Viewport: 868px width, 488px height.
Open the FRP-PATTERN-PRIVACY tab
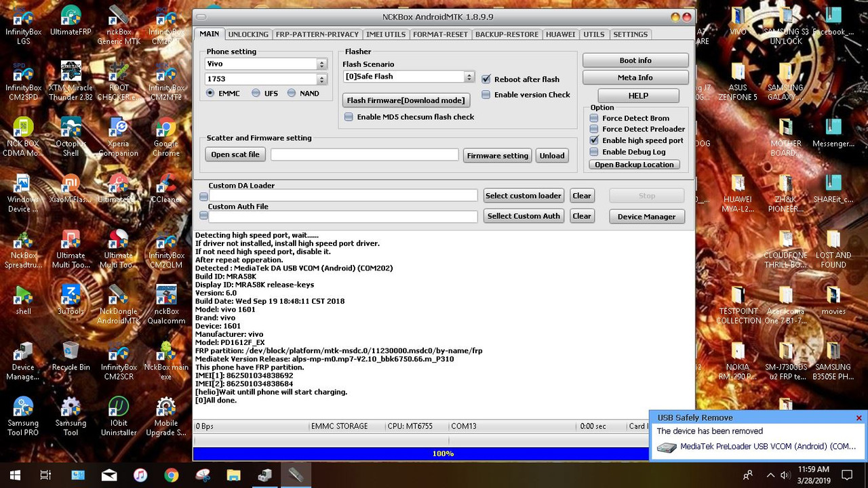pos(317,35)
